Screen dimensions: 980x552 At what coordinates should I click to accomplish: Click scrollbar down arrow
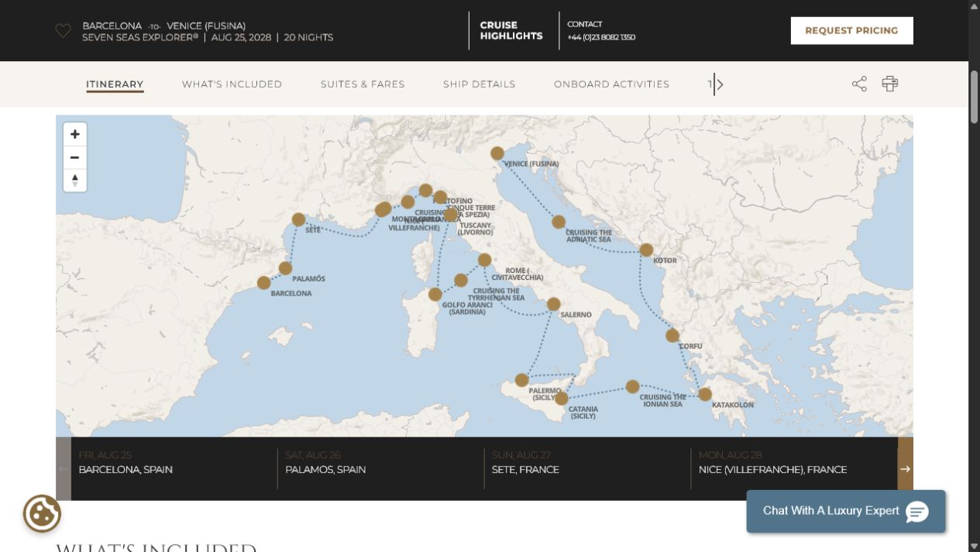coord(974,546)
